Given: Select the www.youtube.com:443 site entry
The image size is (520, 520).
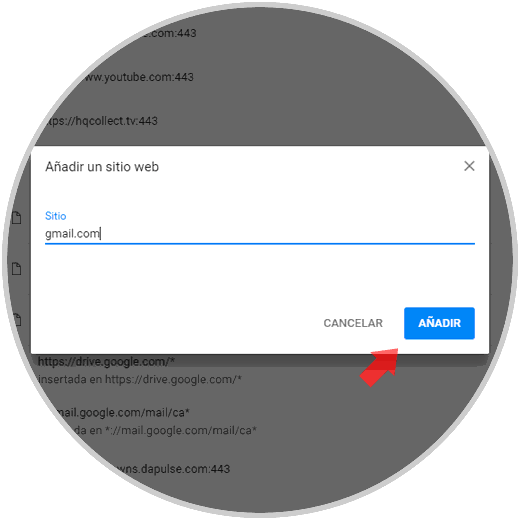Looking at the screenshot, I should (137, 77).
